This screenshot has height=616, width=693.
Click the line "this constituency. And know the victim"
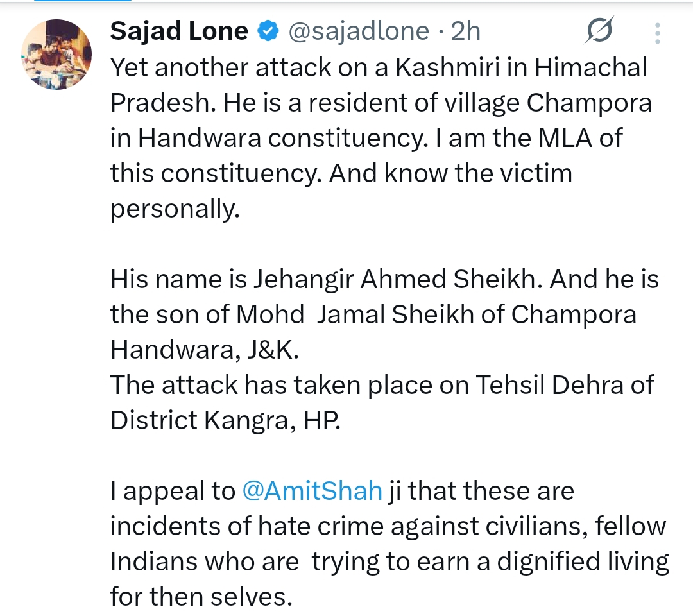click(341, 173)
